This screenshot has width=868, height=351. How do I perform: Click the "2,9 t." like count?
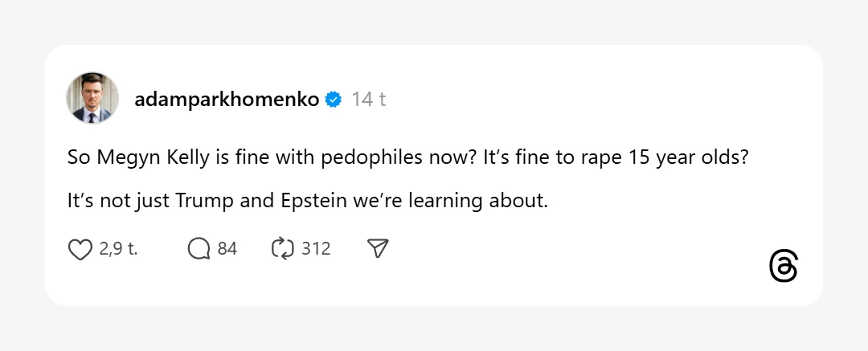pyautogui.click(x=118, y=249)
